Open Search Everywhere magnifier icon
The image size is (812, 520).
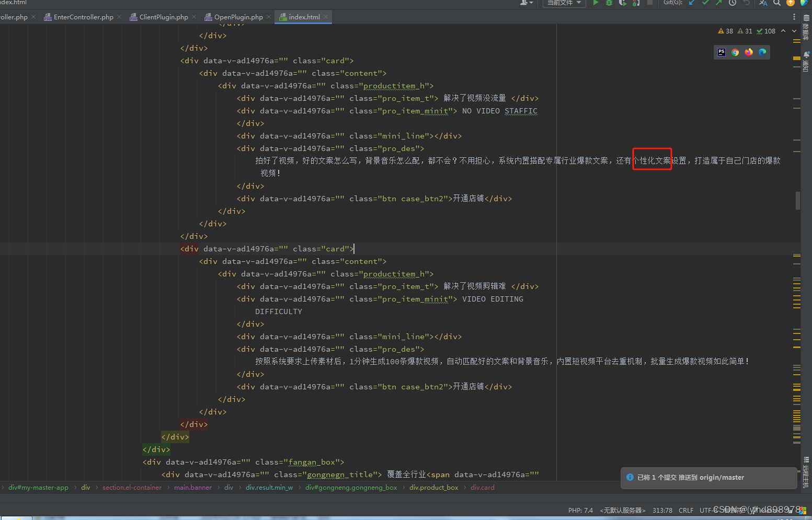tap(777, 3)
